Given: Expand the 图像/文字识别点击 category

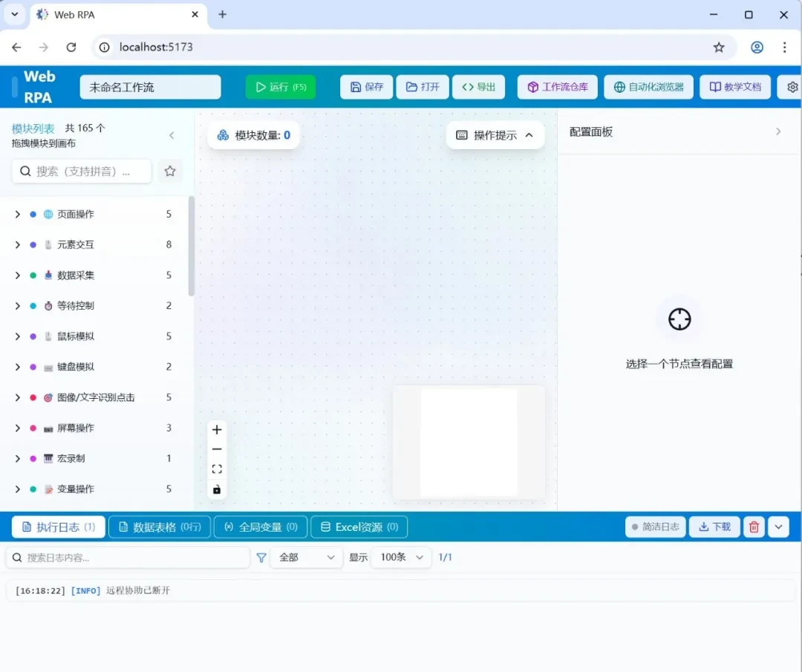Looking at the screenshot, I should [17, 397].
